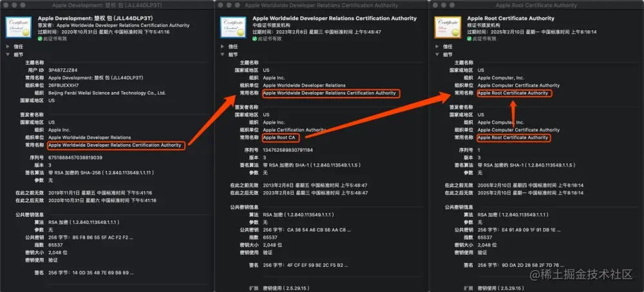Click organization Beijing Fenbi Weilai Science and Technology
Viewport: 644px width, 292px height.
coord(107,93)
